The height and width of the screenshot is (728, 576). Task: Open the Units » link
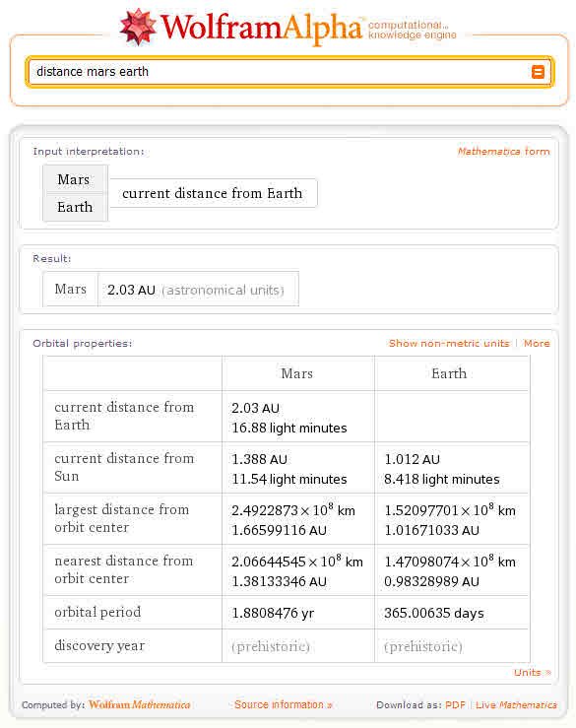pyautogui.click(x=533, y=672)
